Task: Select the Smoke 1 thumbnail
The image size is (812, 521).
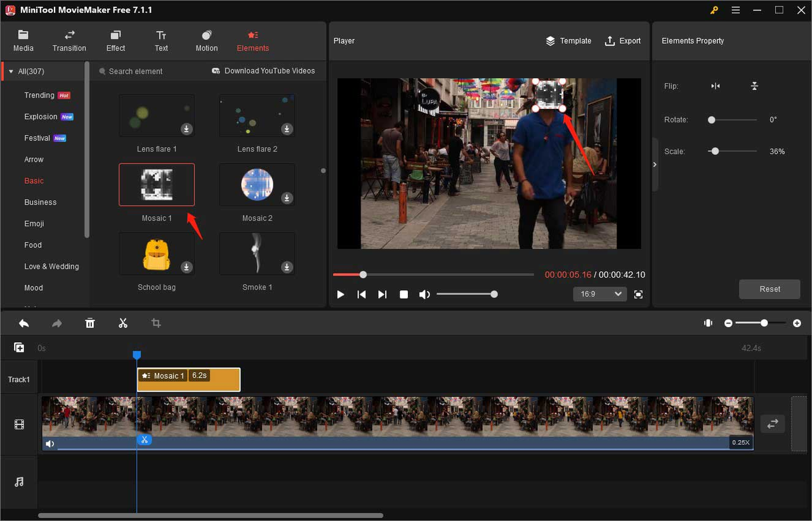Action: point(257,254)
